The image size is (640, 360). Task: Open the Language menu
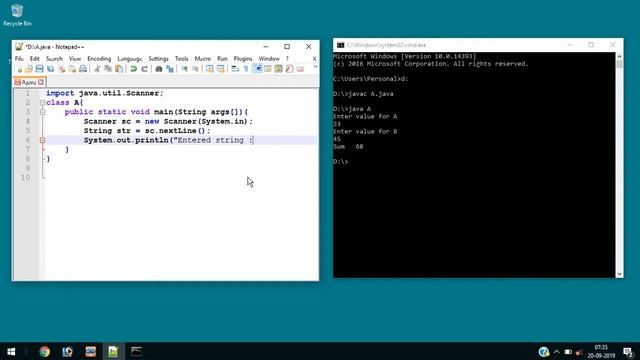pyautogui.click(x=130, y=59)
